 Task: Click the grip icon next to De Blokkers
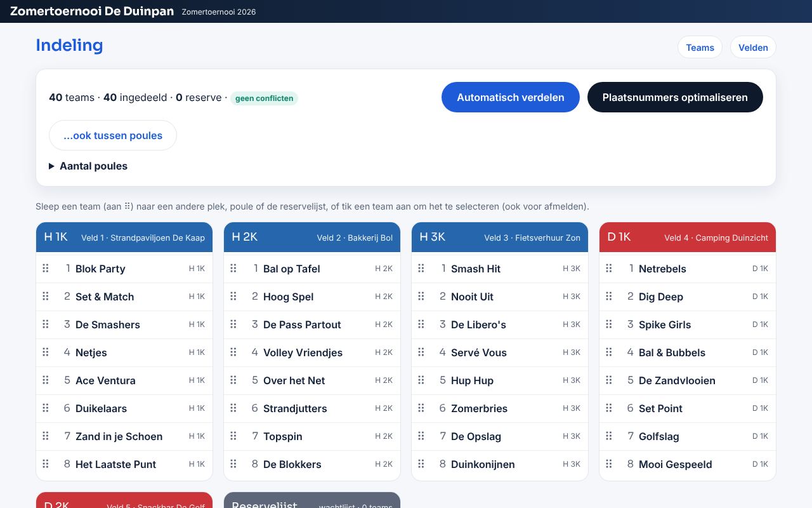[233, 464]
